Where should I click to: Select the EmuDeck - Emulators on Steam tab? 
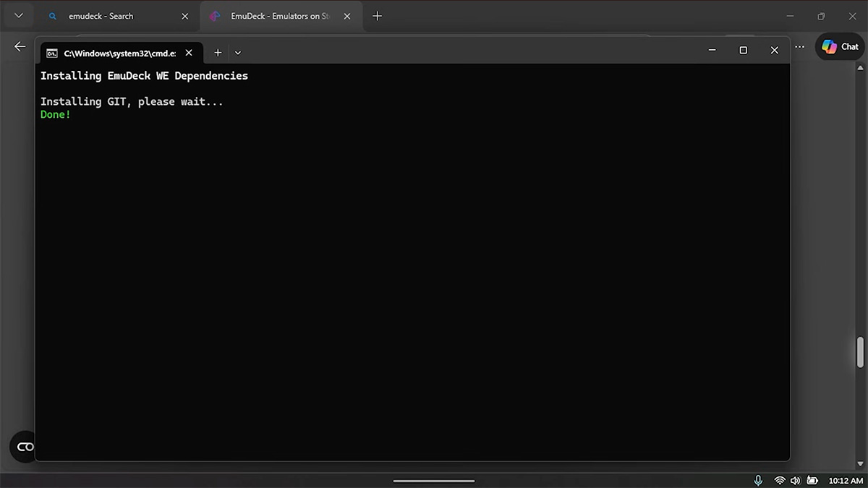tap(275, 15)
